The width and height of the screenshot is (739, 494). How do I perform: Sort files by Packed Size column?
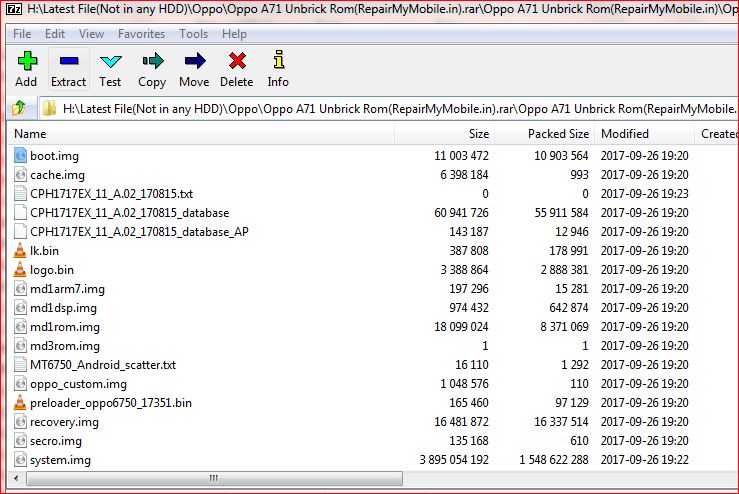(558, 134)
